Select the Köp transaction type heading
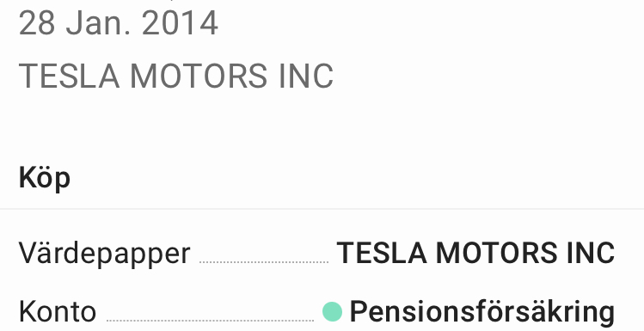 [45, 179]
